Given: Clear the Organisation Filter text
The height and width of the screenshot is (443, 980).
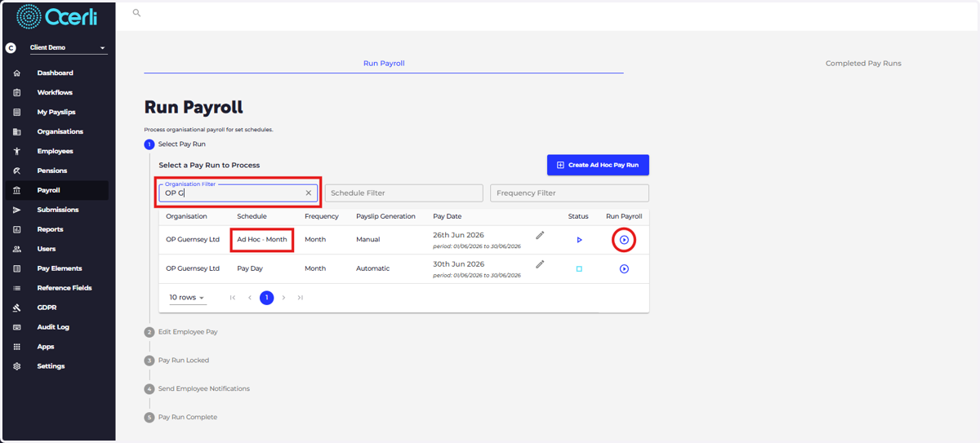Looking at the screenshot, I should 309,193.
